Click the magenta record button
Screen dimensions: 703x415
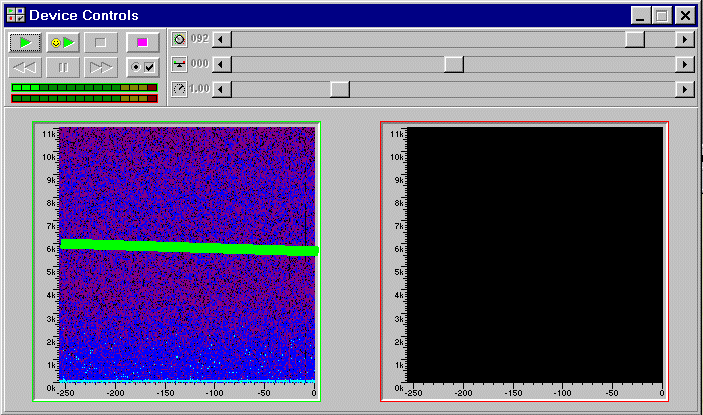pyautogui.click(x=143, y=43)
